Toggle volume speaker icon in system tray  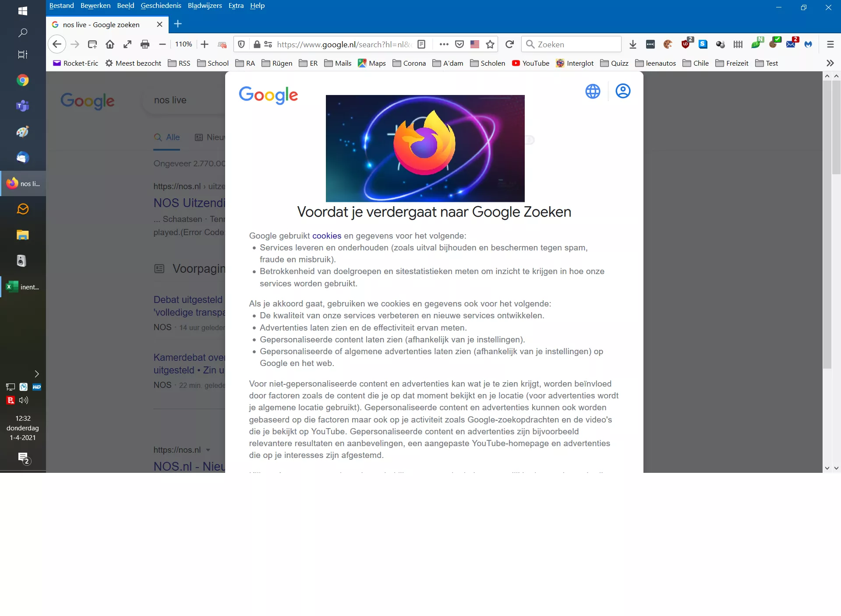[x=24, y=400]
